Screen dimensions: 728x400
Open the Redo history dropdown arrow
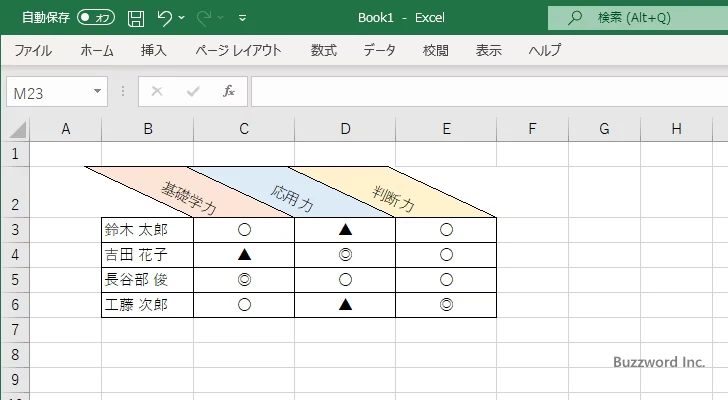pyautogui.click(x=221, y=18)
